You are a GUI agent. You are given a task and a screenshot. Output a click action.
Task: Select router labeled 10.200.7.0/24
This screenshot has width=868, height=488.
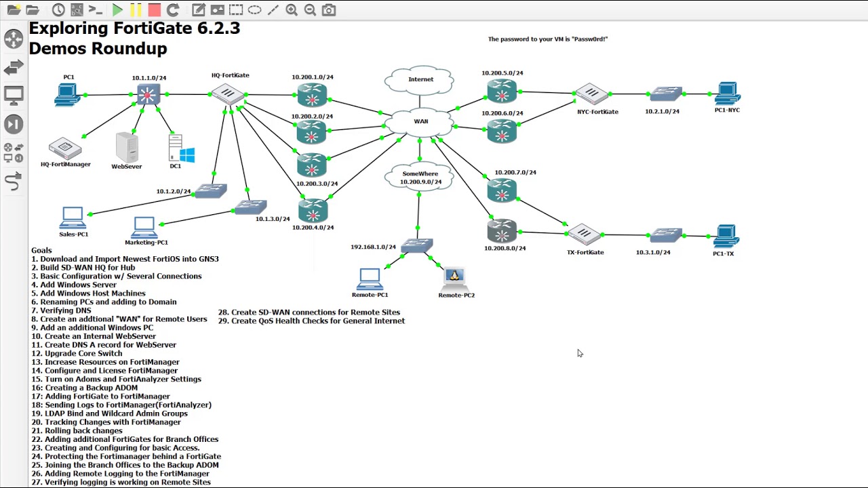coord(502,190)
